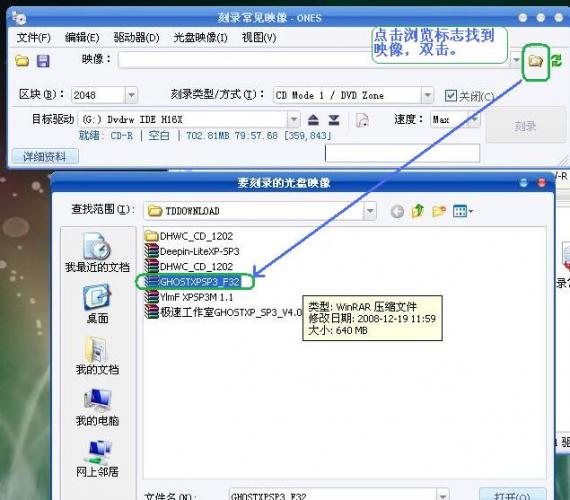The image size is (570, 500).
Task: Click the save floppy disk icon
Action: (x=43, y=61)
